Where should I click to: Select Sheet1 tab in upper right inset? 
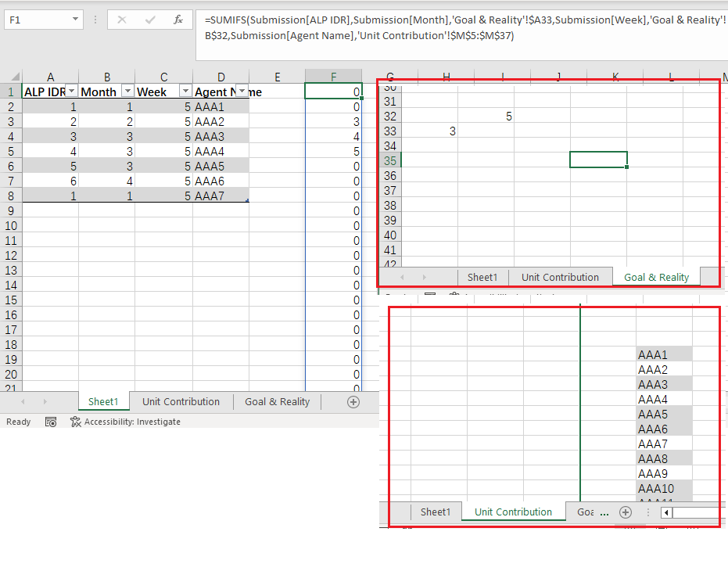pyautogui.click(x=482, y=278)
